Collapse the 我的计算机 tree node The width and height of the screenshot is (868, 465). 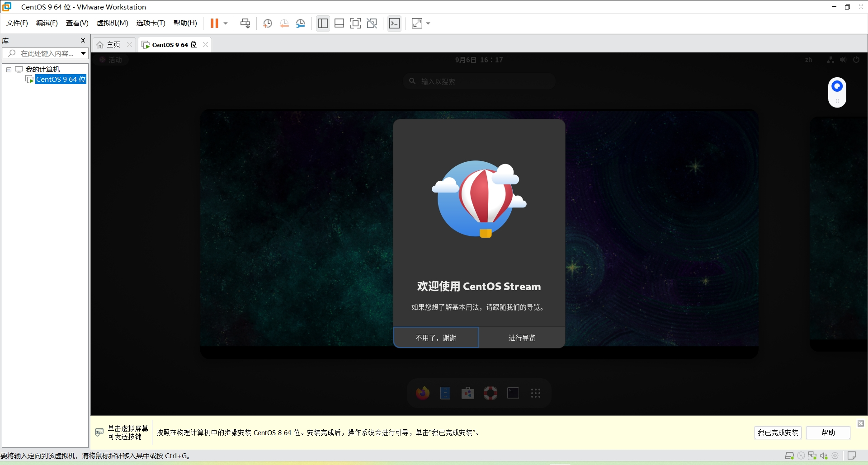(x=9, y=70)
